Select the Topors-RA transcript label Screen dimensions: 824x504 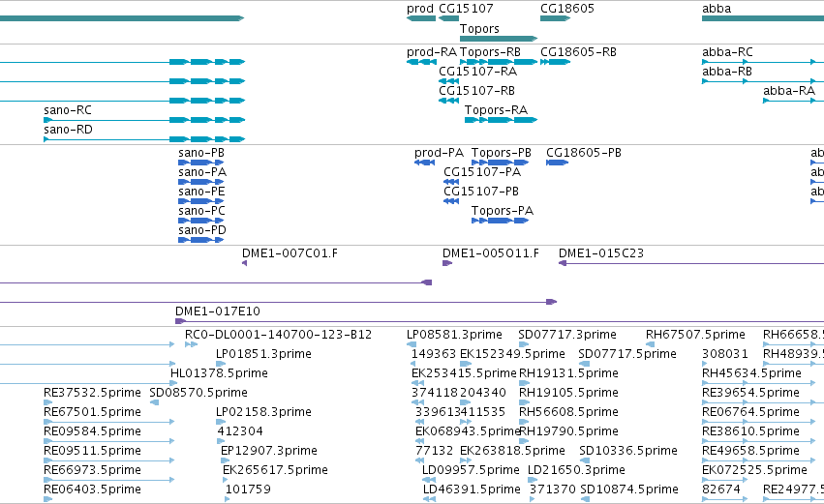(496, 111)
